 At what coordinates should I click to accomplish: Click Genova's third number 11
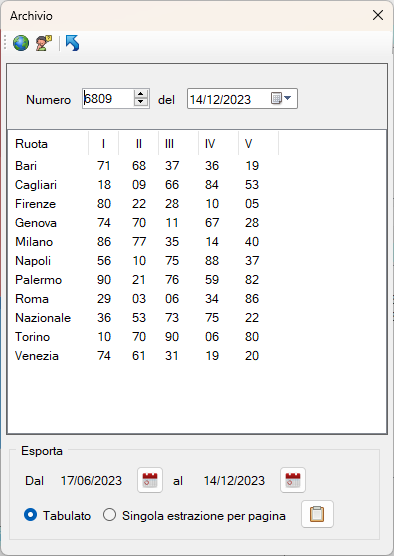pos(172,223)
